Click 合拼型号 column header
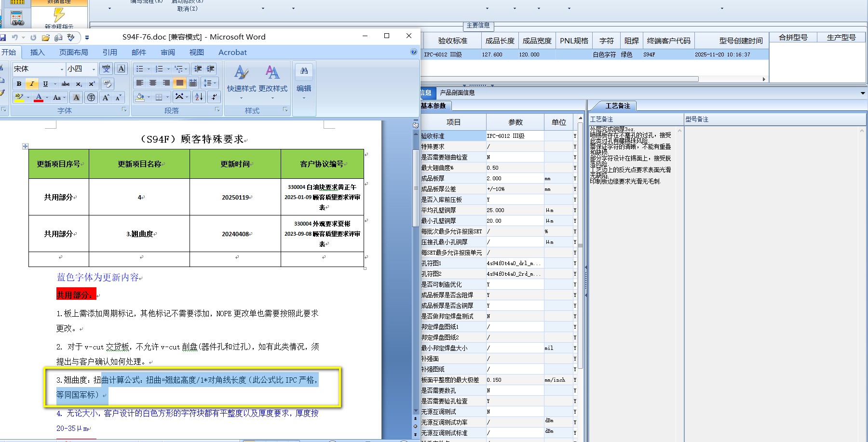Viewport: 868px width, 442px height. tap(793, 37)
